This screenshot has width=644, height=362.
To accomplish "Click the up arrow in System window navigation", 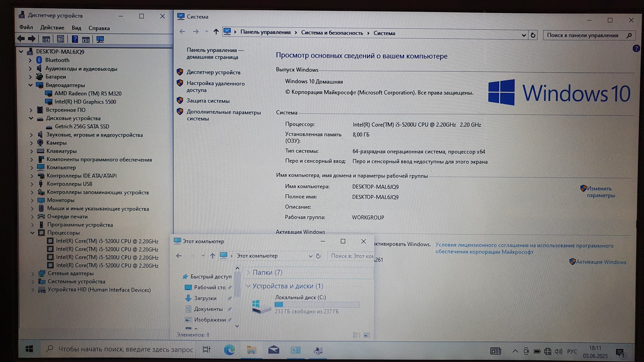I will click(216, 32).
